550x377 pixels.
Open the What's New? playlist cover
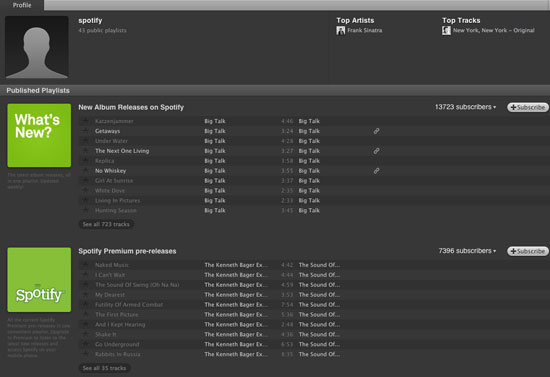[x=39, y=135]
